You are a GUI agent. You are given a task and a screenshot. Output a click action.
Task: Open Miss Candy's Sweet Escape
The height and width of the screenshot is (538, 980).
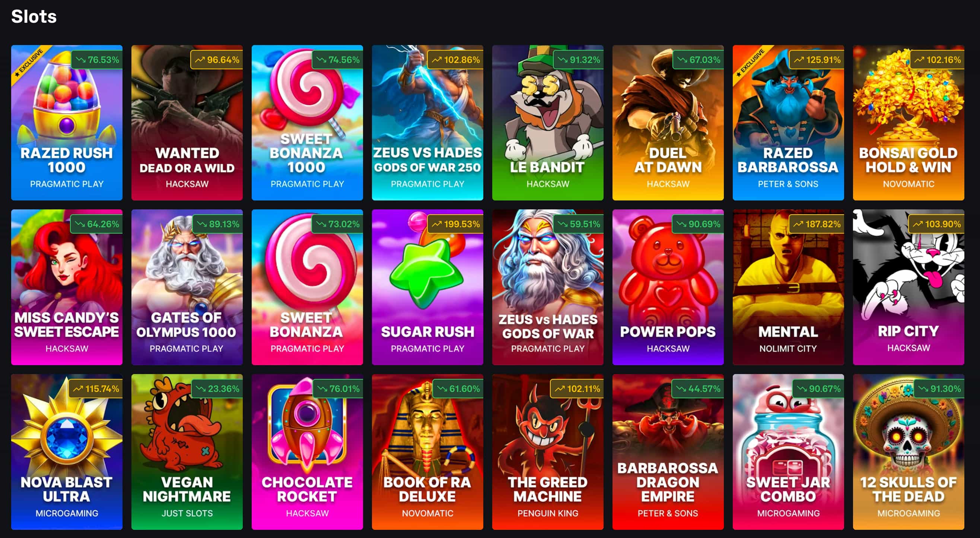pos(67,287)
